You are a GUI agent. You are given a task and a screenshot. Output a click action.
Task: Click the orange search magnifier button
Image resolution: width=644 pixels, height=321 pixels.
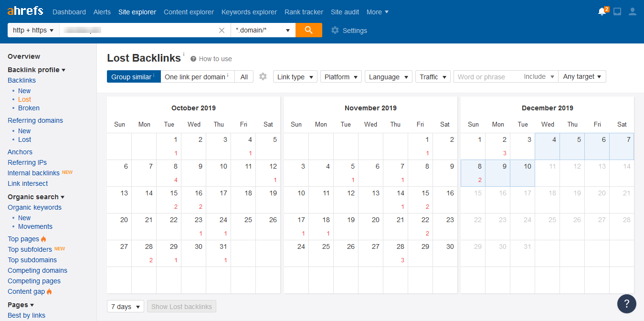coord(308,30)
